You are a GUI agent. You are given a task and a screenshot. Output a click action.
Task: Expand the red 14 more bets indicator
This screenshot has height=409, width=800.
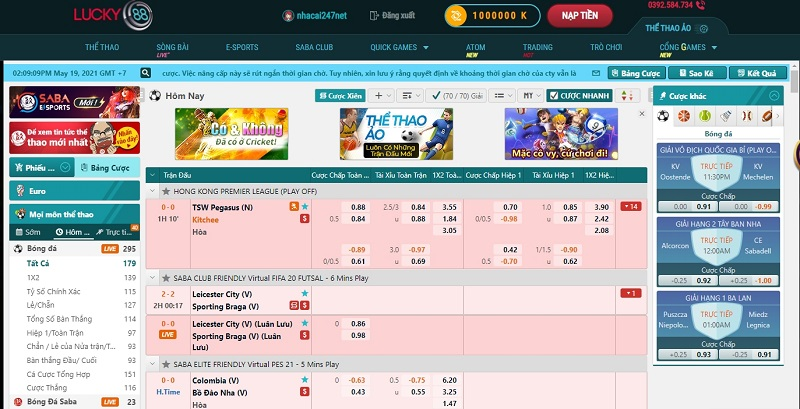coord(630,206)
